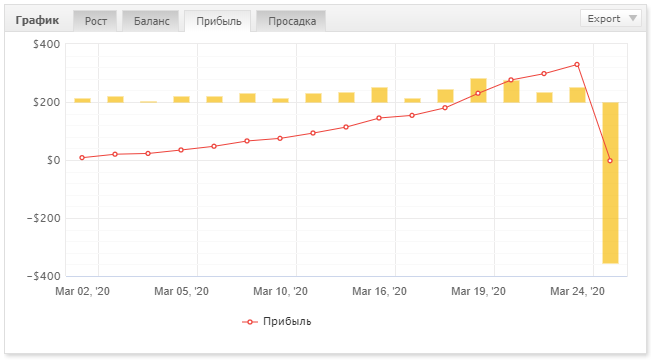
Task: Click the $200 axis label
Action: (46, 102)
